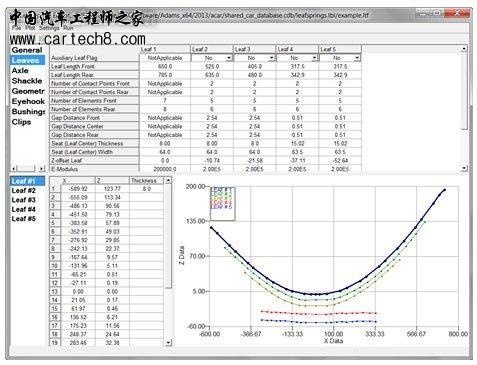This screenshot has height=365, width=477.
Task: Select the Eyehook section
Action: (28, 101)
